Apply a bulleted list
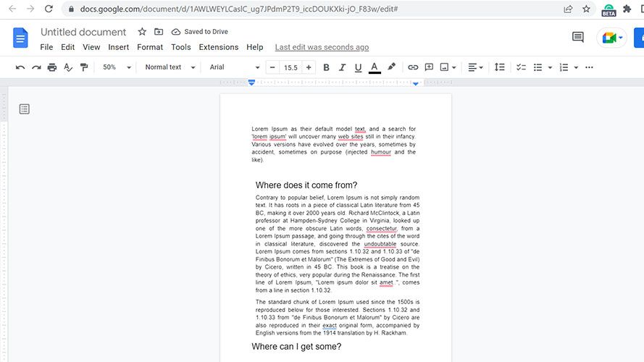644x362 pixels. pyautogui.click(x=538, y=67)
